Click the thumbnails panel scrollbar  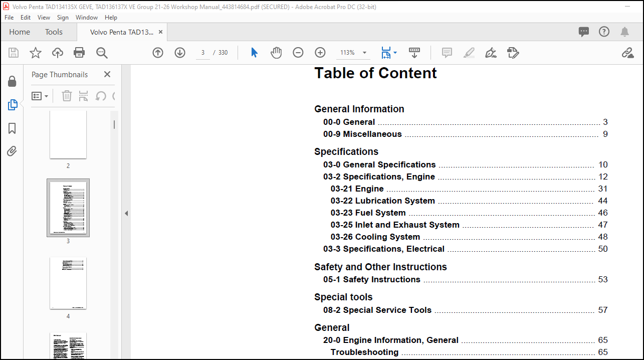pyautogui.click(x=114, y=124)
